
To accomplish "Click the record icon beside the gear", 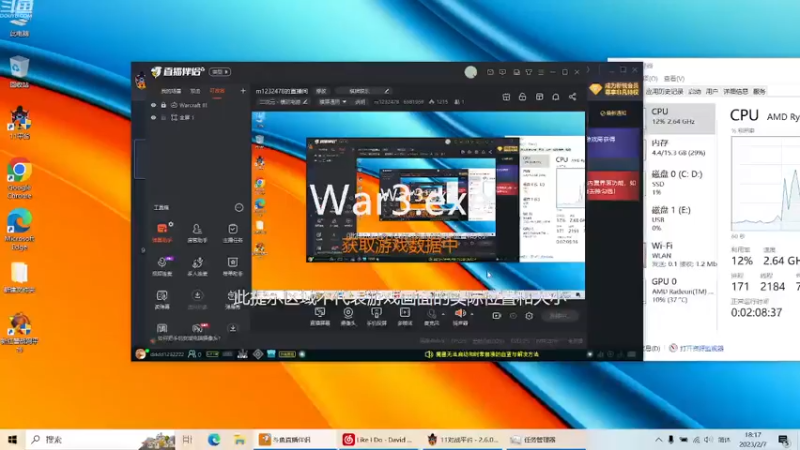I will click(496, 316).
